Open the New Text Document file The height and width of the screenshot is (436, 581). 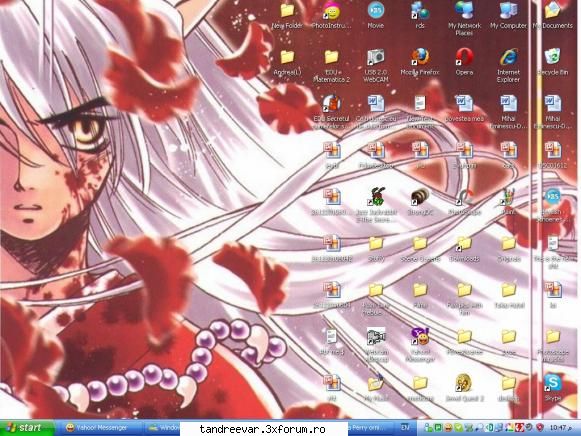coord(420,112)
